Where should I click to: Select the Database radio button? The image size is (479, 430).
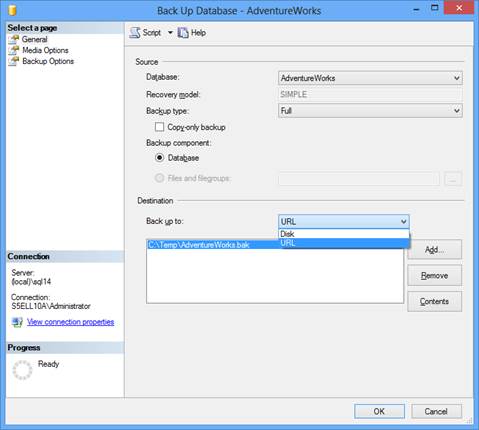[159, 158]
